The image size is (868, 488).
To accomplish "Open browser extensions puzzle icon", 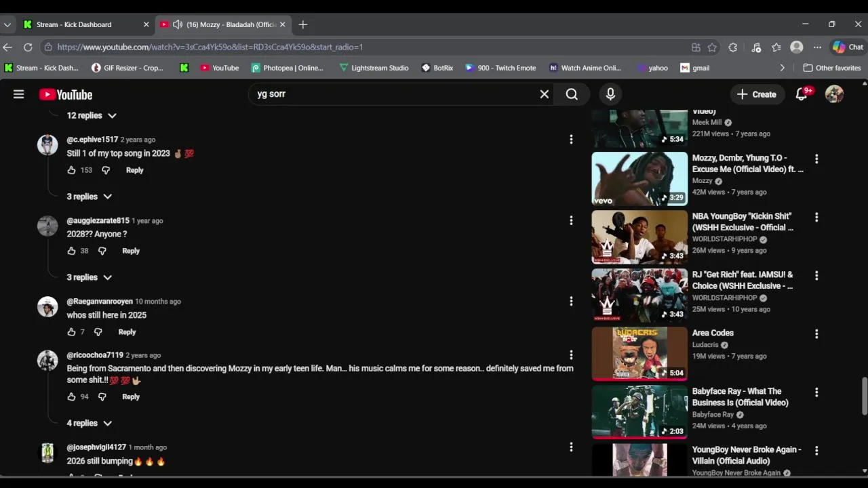I will [733, 47].
